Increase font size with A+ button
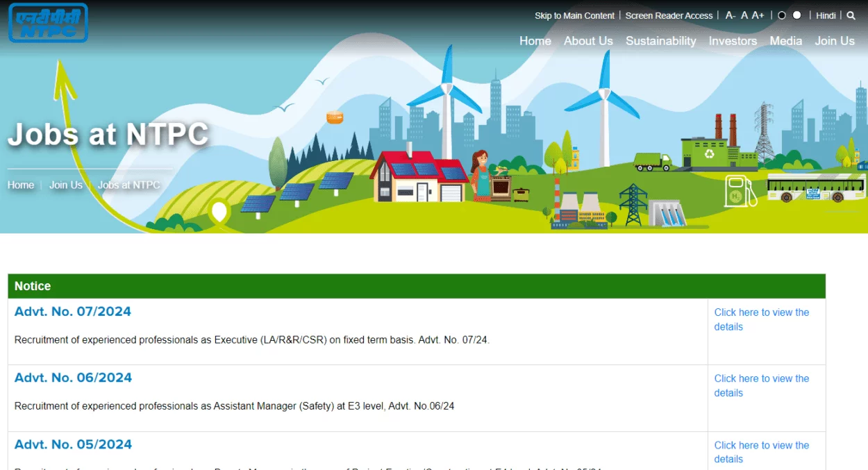Screen dimensions: 868x470 point(758,15)
